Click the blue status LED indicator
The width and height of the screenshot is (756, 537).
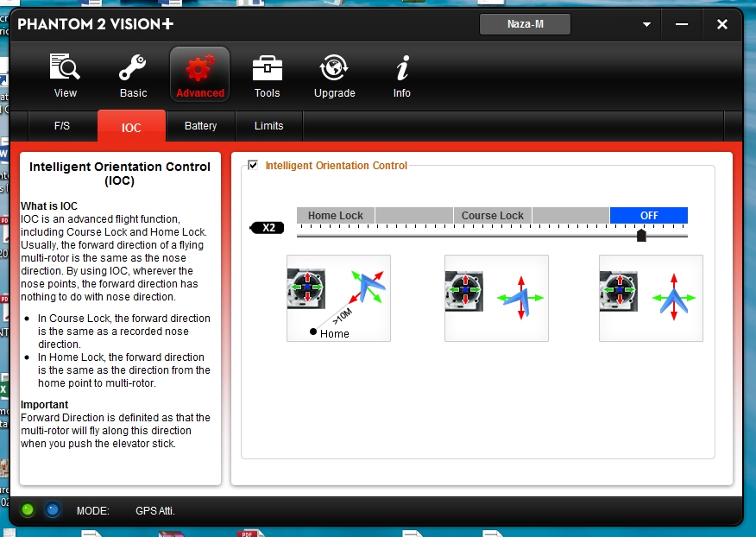point(53,509)
